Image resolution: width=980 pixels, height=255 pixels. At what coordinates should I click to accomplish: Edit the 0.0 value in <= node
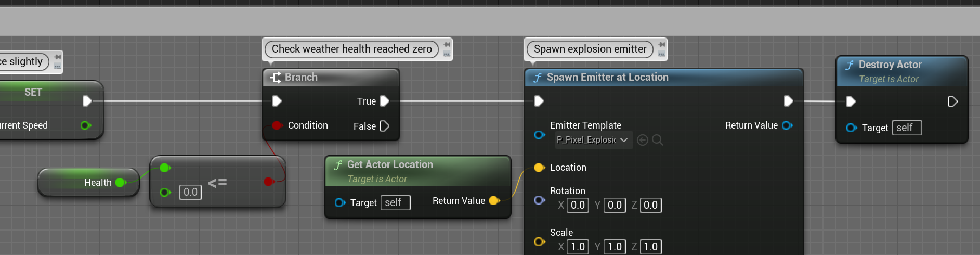(190, 192)
